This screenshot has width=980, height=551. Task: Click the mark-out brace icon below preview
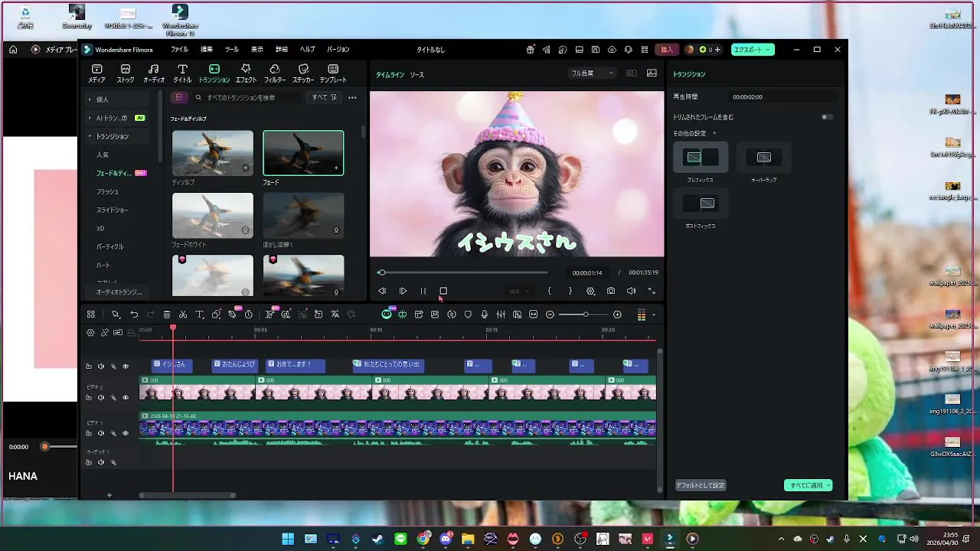pyautogui.click(x=570, y=291)
